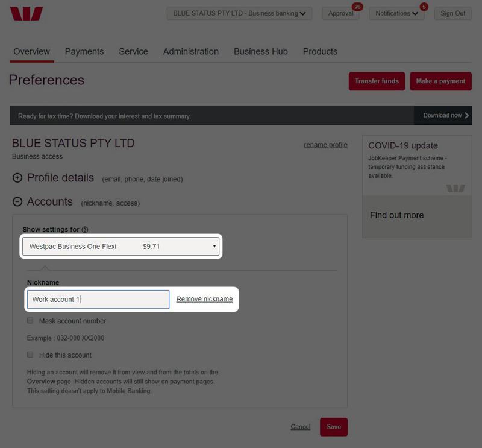Collapse the Accounts minus icon
This screenshot has width=482, height=448.
(x=17, y=201)
